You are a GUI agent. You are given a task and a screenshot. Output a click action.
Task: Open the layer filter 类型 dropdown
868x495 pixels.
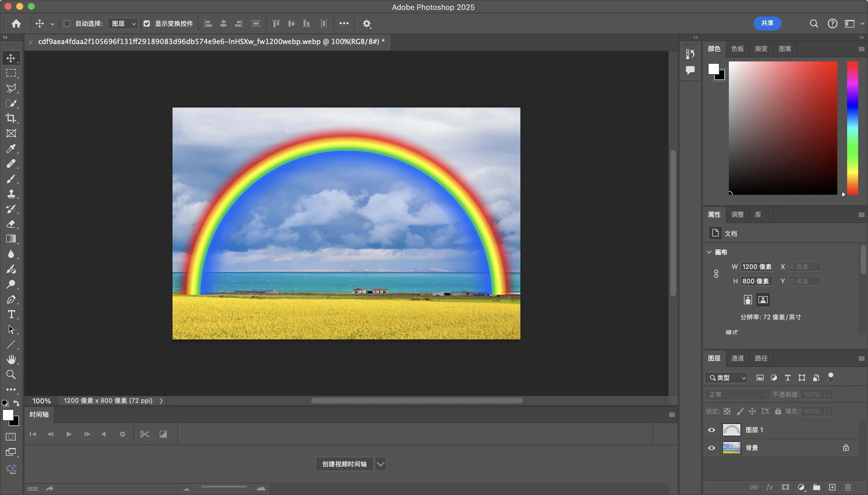(x=727, y=378)
